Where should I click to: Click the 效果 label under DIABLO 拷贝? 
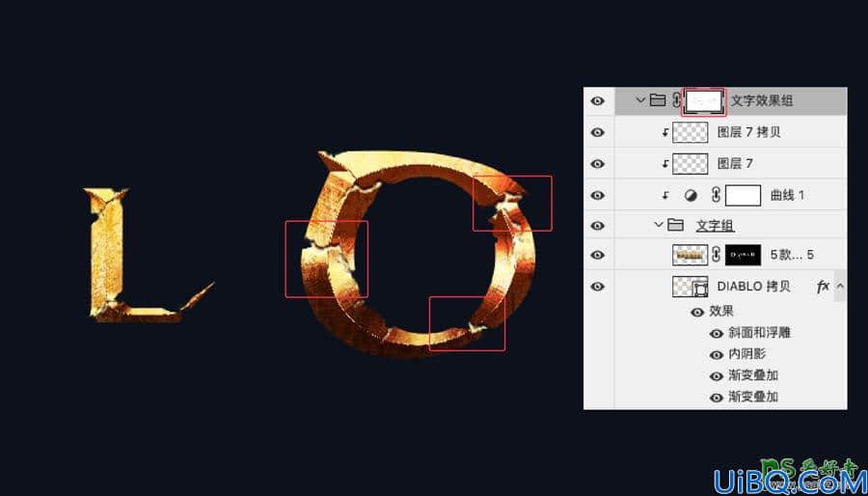click(x=721, y=312)
